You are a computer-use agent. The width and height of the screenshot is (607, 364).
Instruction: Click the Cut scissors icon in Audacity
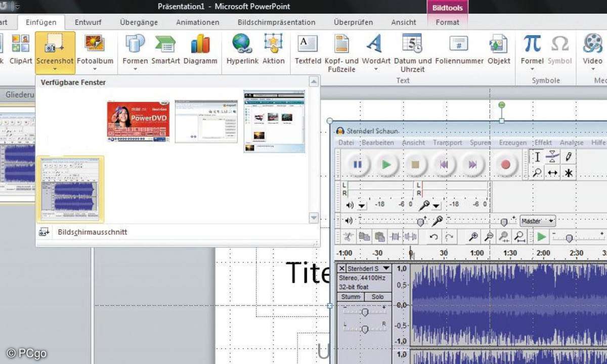point(348,237)
